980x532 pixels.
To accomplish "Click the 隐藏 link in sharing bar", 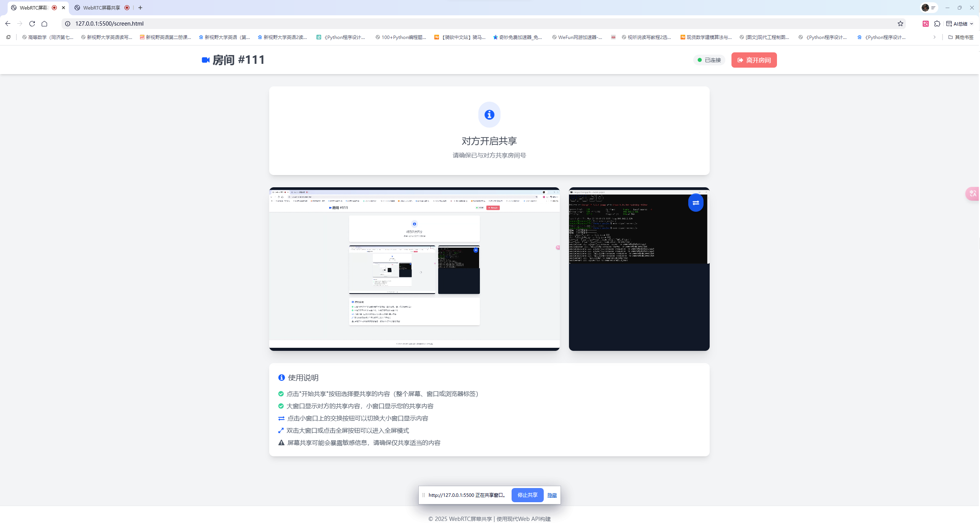I will [x=552, y=495].
